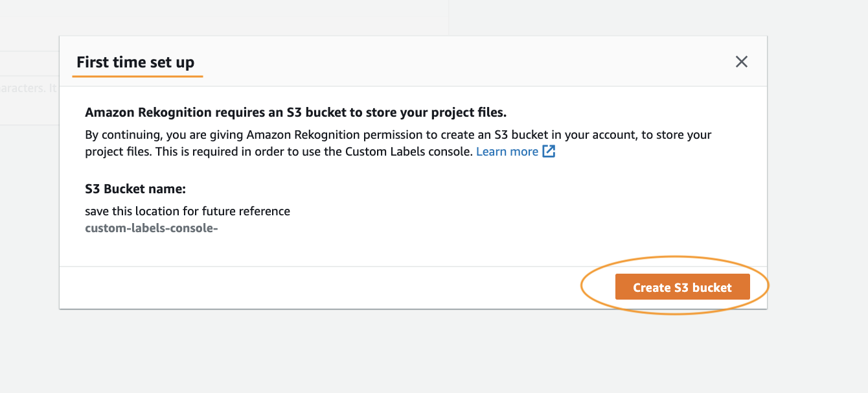Click the partially hidden input field behind dialog
This screenshot has width=868, height=393.
[29, 88]
